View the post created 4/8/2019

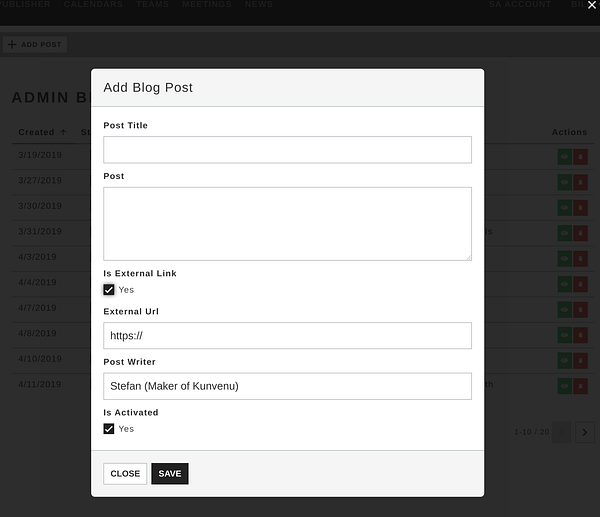point(564,335)
